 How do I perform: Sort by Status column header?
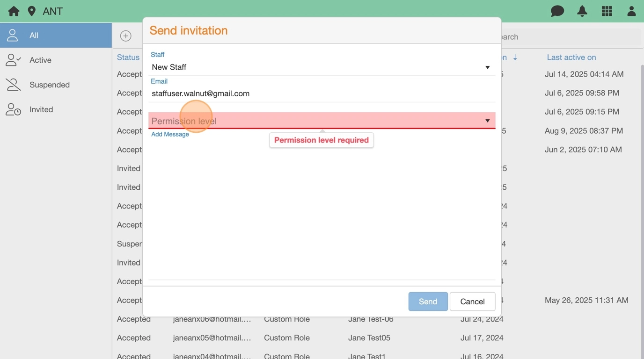tap(128, 57)
